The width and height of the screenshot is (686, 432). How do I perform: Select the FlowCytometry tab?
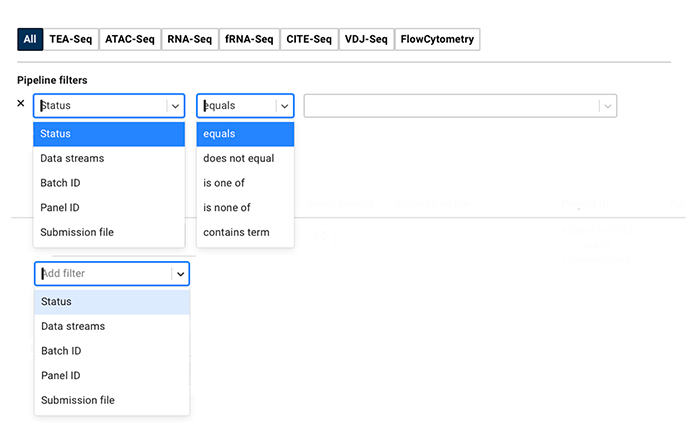coord(438,39)
